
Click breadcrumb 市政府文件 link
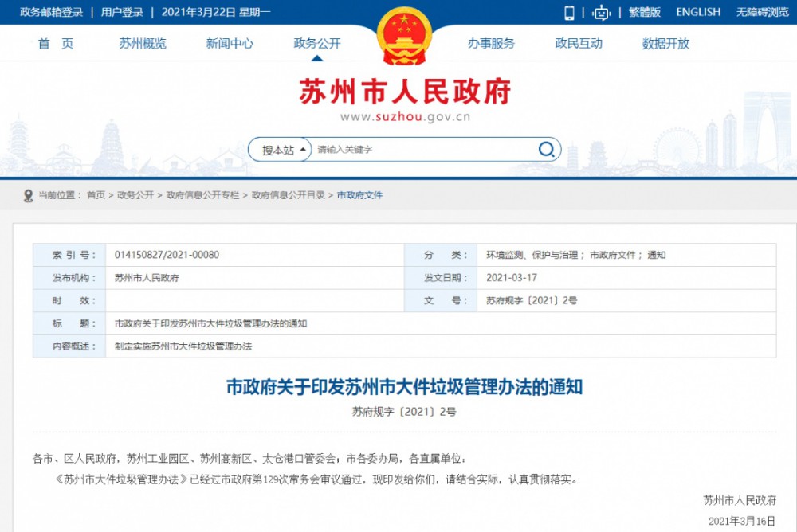click(x=360, y=195)
